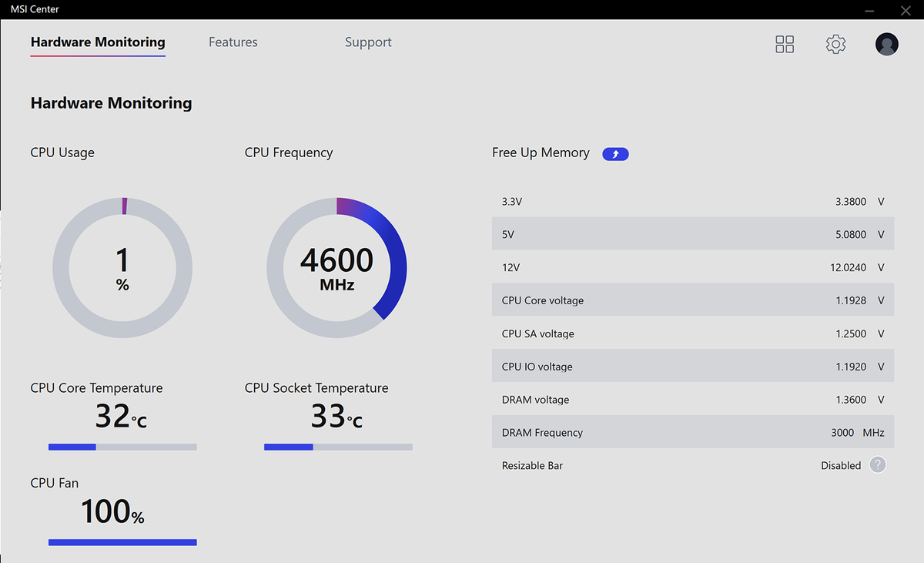The height and width of the screenshot is (563, 924).
Task: Select the 12V voltage row
Action: [x=693, y=267]
